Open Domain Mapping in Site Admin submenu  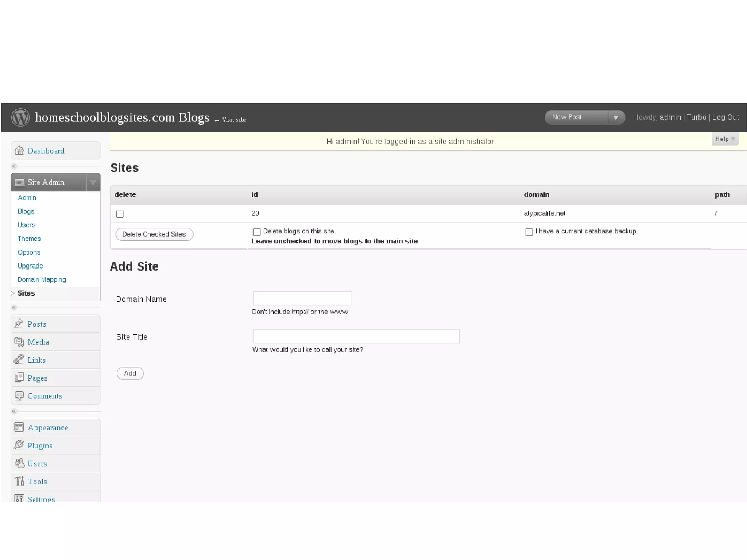pos(42,279)
